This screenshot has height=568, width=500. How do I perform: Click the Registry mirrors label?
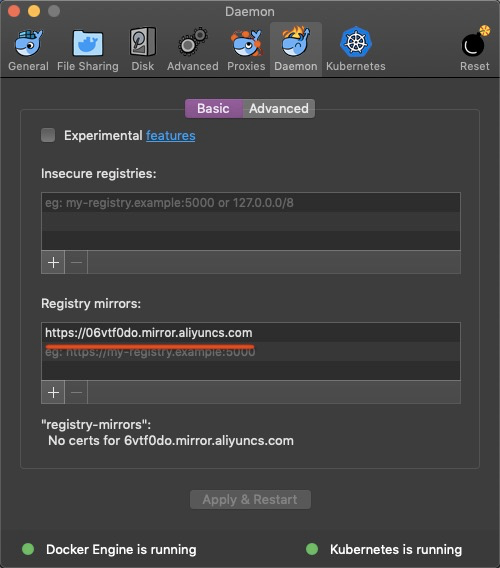point(91,304)
